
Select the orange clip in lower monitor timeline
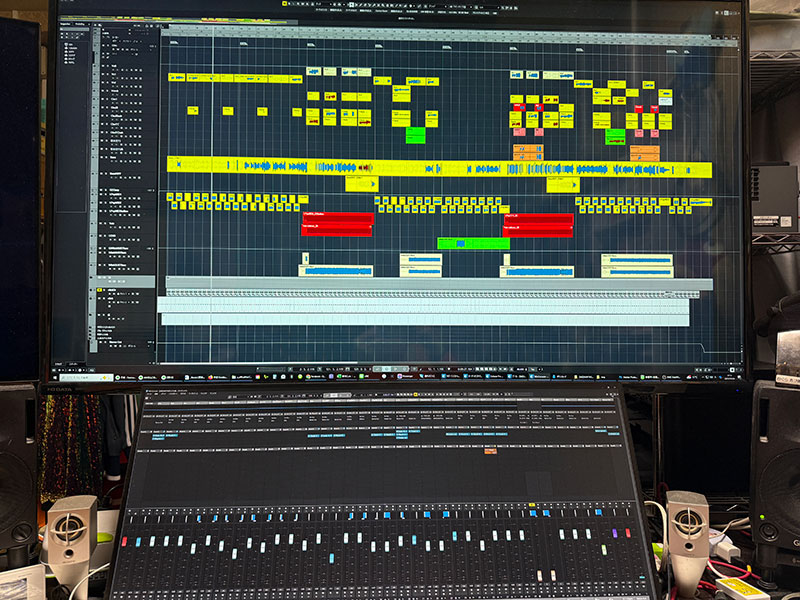tap(490, 451)
